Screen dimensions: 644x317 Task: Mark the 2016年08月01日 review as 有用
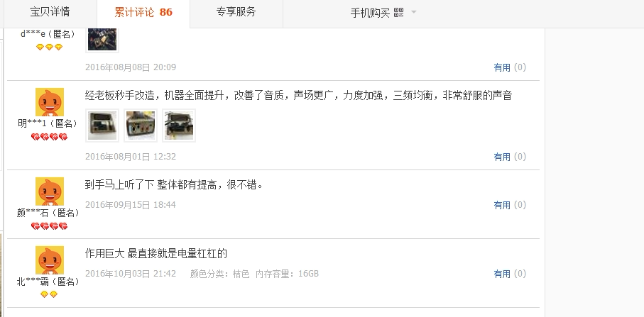[x=502, y=157]
